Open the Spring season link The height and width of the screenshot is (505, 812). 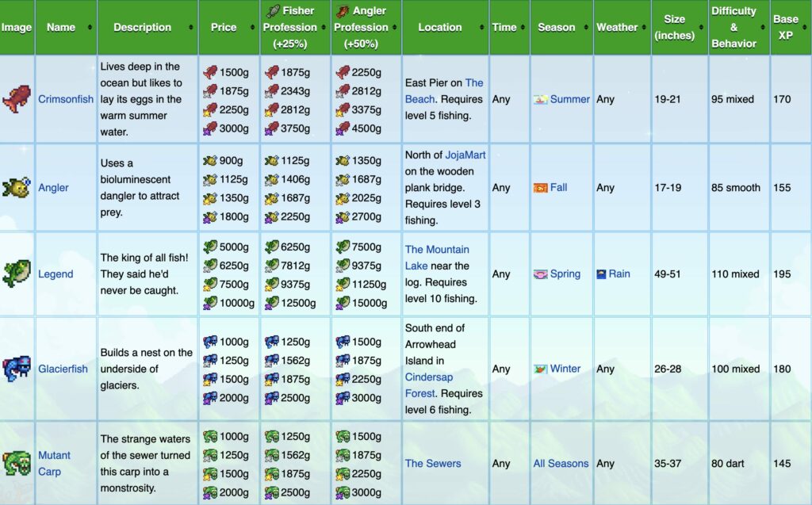565,274
